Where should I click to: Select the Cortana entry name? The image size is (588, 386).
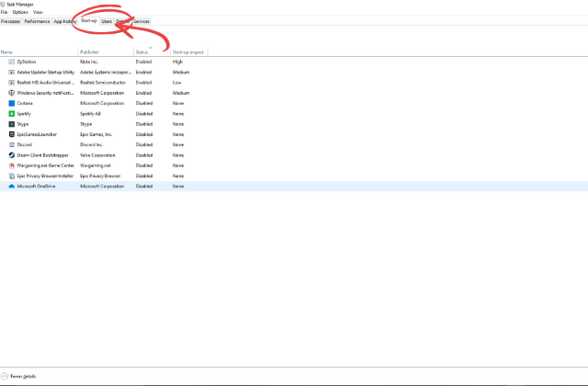pyautogui.click(x=25, y=103)
